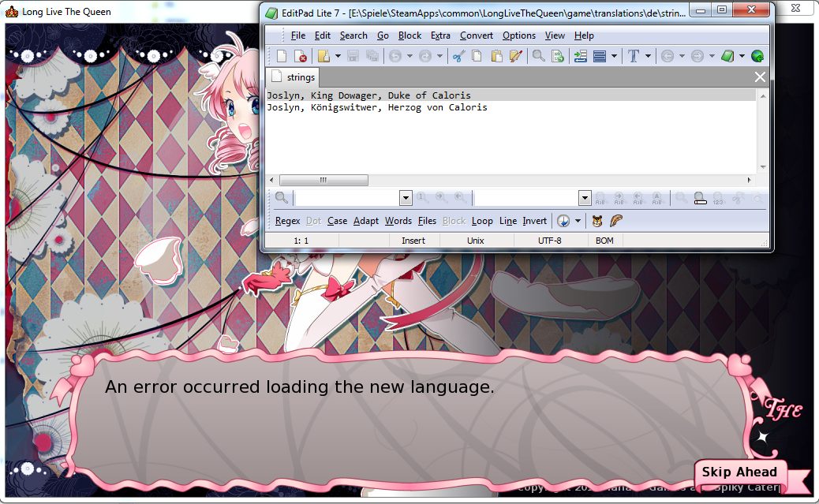This screenshot has width=819, height=504.
Task: Click into the search text input field
Action: [x=347, y=198]
